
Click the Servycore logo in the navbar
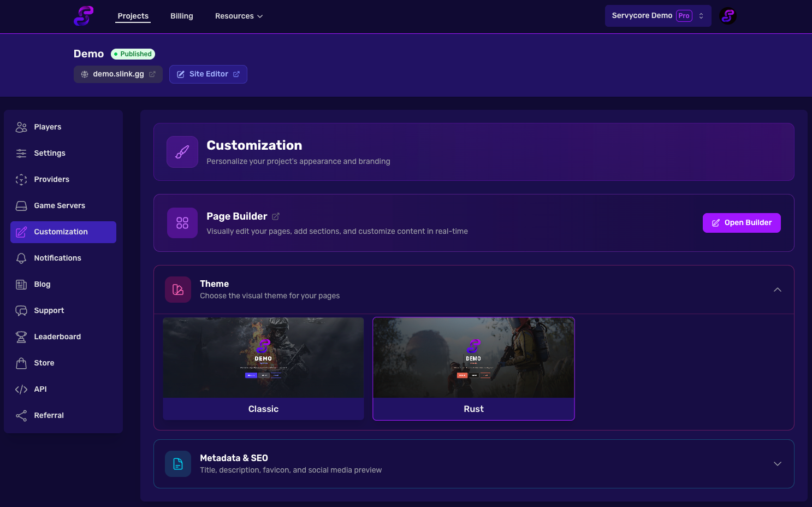83,16
